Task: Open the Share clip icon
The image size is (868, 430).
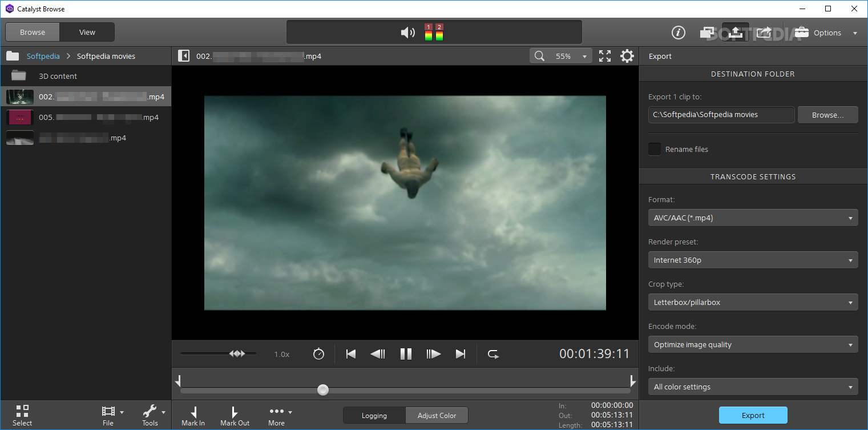Action: [764, 33]
